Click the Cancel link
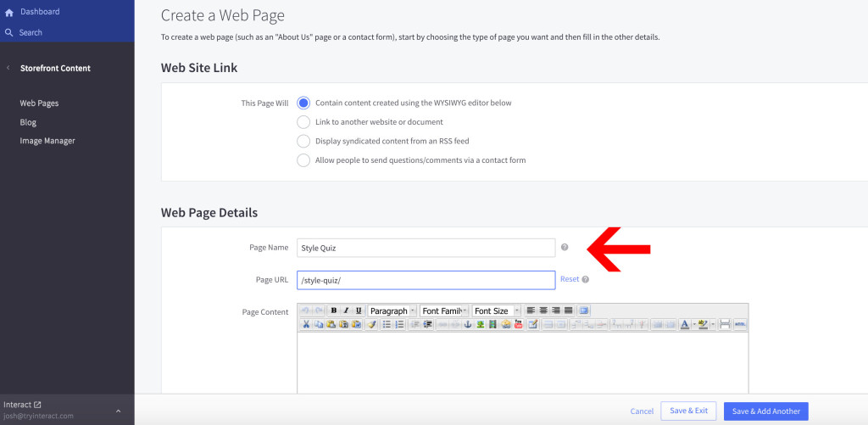This screenshot has width=868, height=425. tap(642, 411)
